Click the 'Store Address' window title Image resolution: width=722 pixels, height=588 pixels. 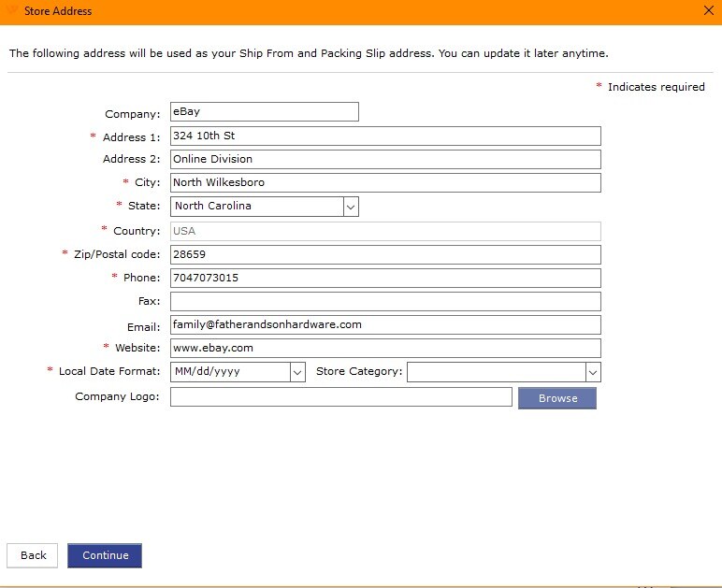pyautogui.click(x=58, y=11)
